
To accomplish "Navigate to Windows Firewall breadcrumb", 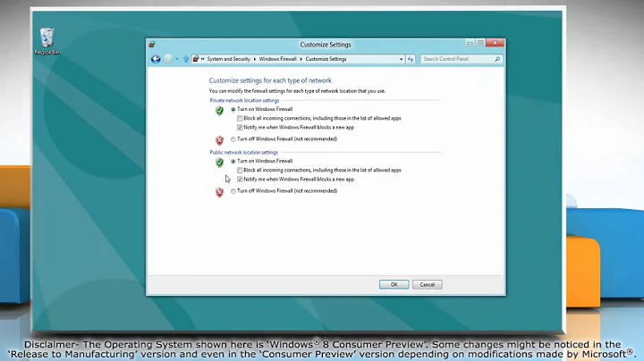I will tap(277, 59).
